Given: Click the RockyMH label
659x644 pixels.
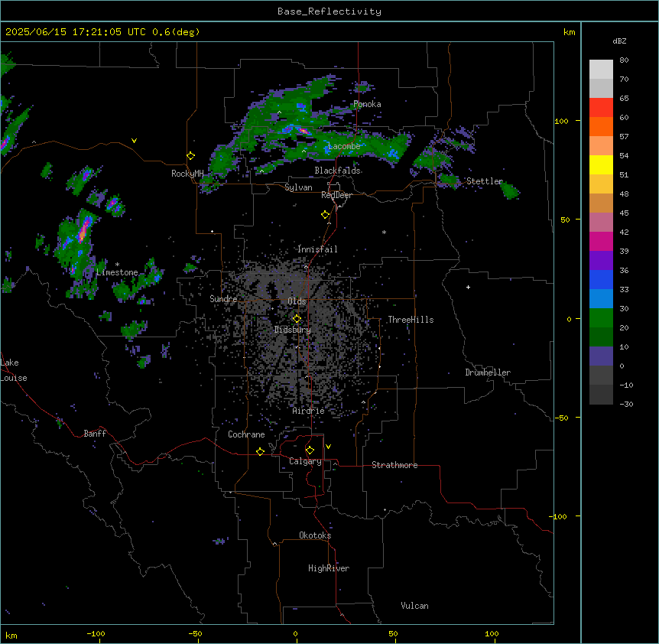Looking at the screenshot, I should pos(187,174).
